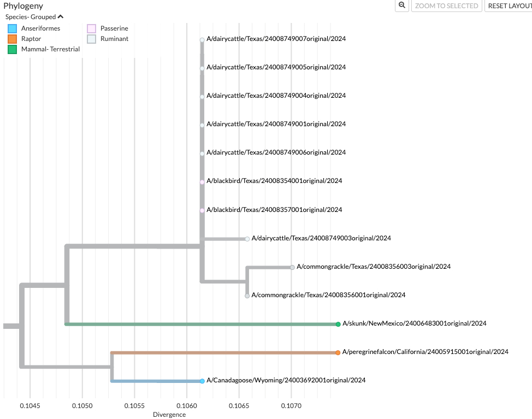The width and height of the screenshot is (532, 419).
Task: Select the Anseriformes blue legend swatch
Action: click(12, 28)
